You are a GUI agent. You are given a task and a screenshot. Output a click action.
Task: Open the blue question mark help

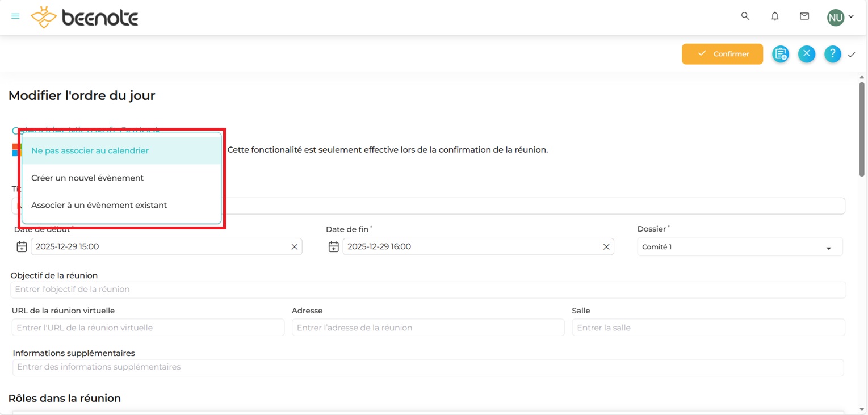(832, 54)
